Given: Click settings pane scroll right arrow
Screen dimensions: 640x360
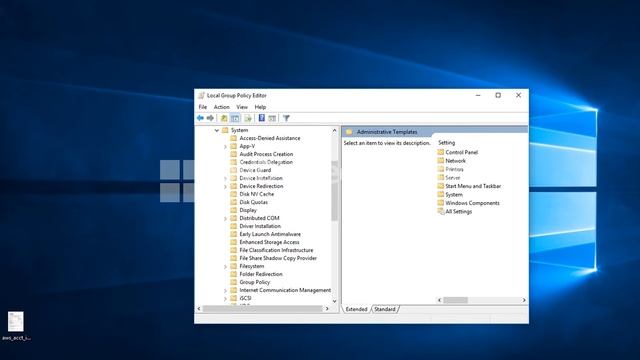Looking at the screenshot, I should pos(524,300).
